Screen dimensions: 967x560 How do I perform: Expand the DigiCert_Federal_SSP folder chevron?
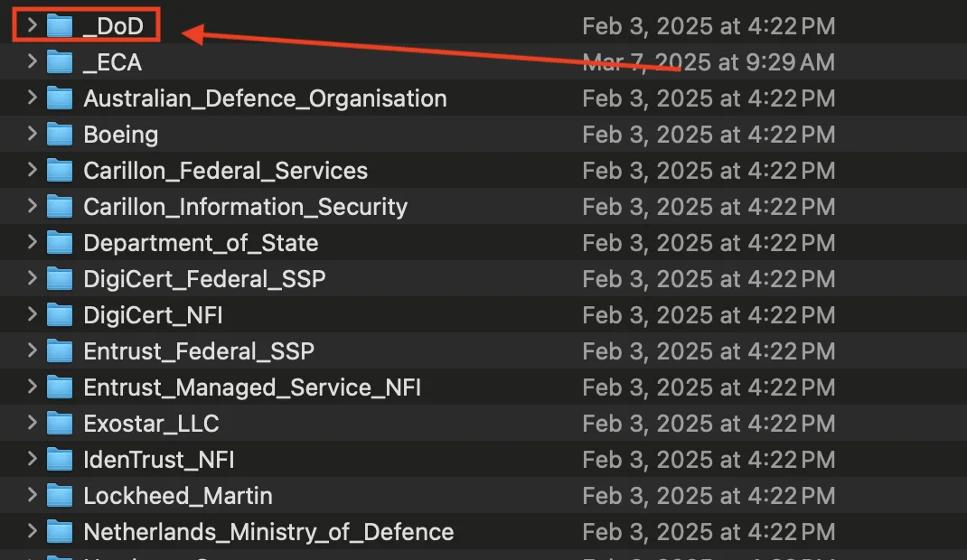click(x=32, y=278)
